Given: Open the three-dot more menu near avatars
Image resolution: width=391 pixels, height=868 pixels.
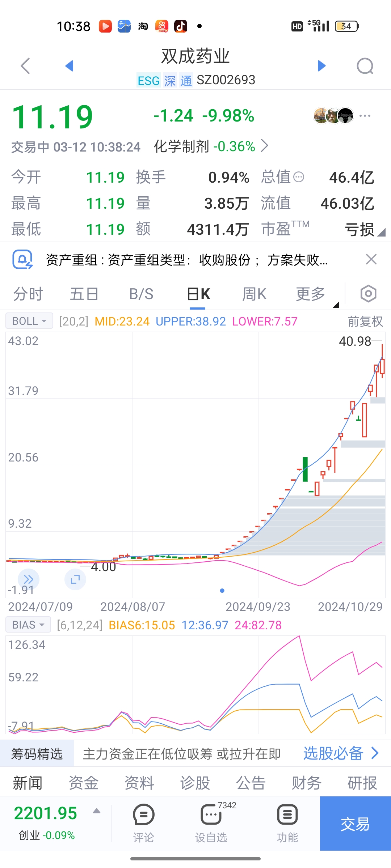Looking at the screenshot, I should pos(365,116).
